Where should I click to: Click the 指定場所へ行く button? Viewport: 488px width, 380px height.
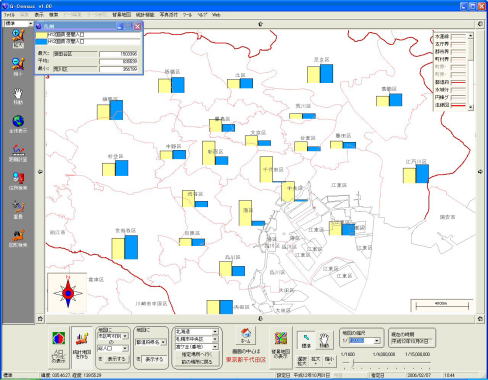coord(197,354)
